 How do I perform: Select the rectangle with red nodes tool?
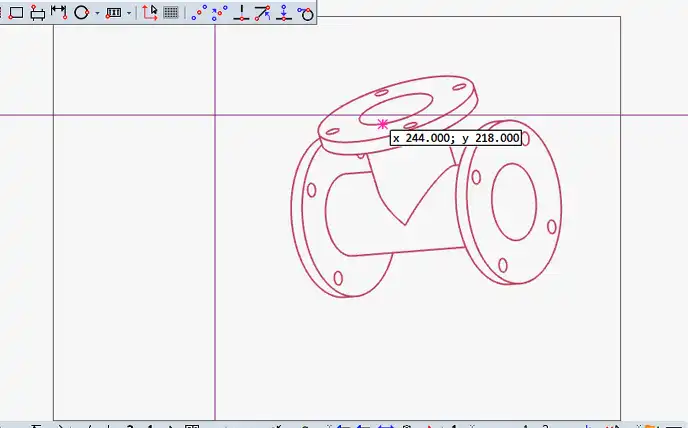pos(37,13)
